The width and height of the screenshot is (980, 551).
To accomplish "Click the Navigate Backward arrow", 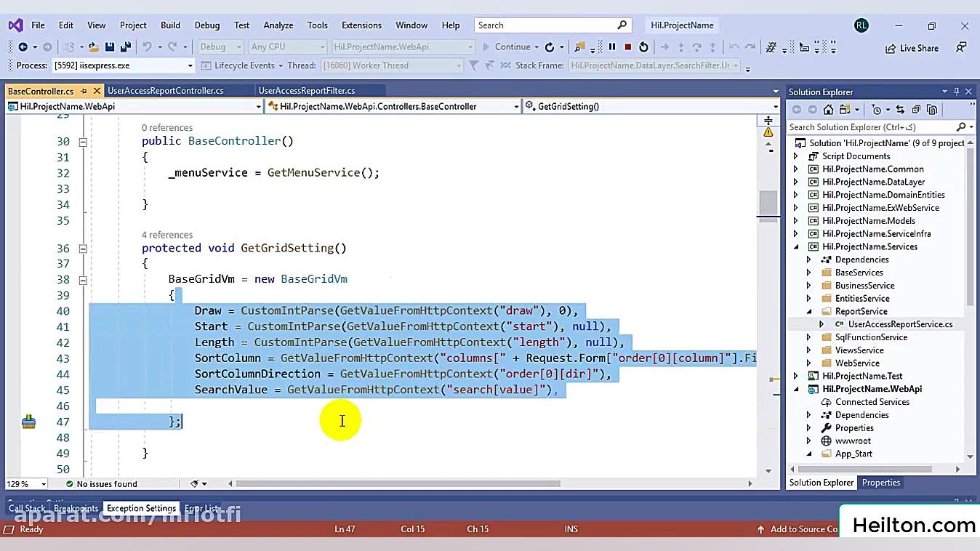I will pyautogui.click(x=23, y=47).
